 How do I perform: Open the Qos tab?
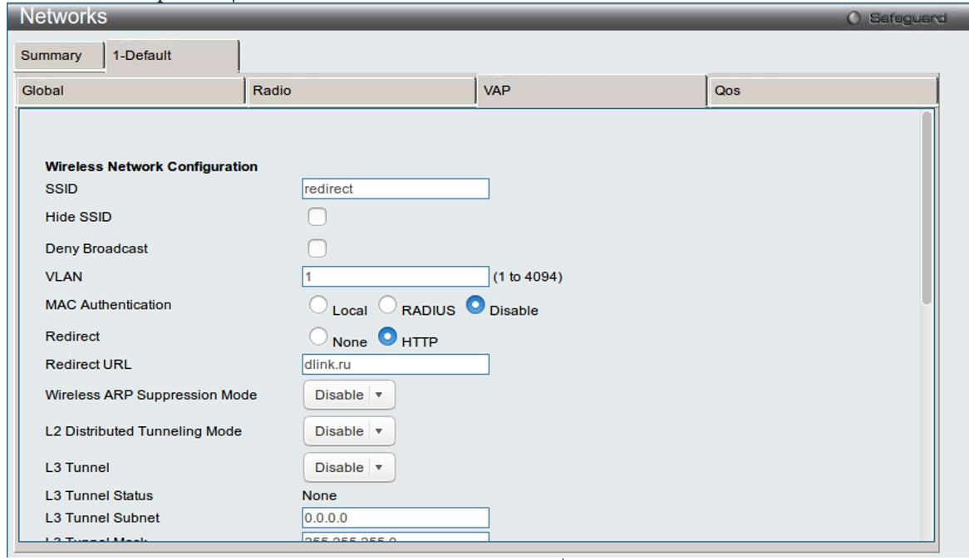tap(822, 91)
